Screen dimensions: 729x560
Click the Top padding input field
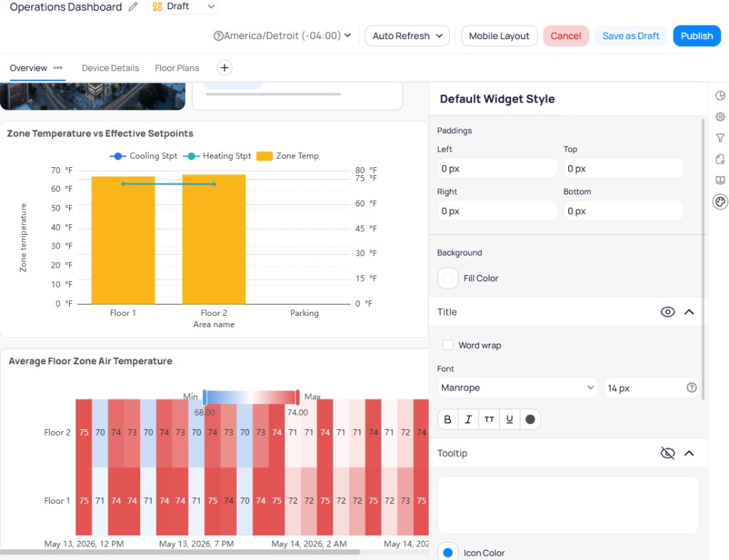[x=624, y=168]
